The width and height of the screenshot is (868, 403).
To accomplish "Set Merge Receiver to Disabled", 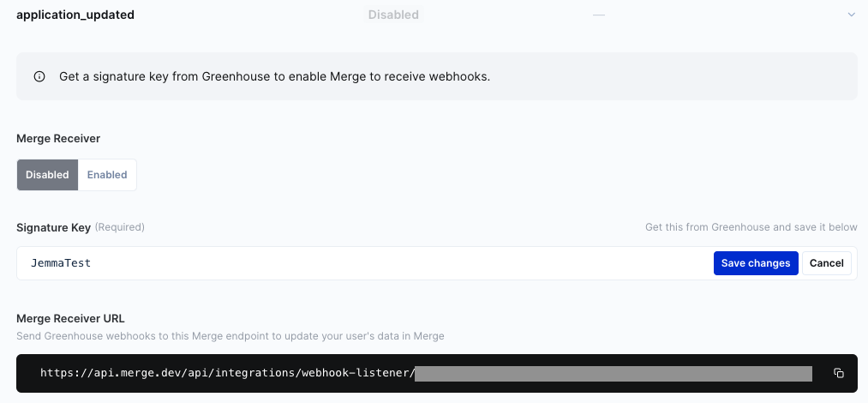I will 47,175.
